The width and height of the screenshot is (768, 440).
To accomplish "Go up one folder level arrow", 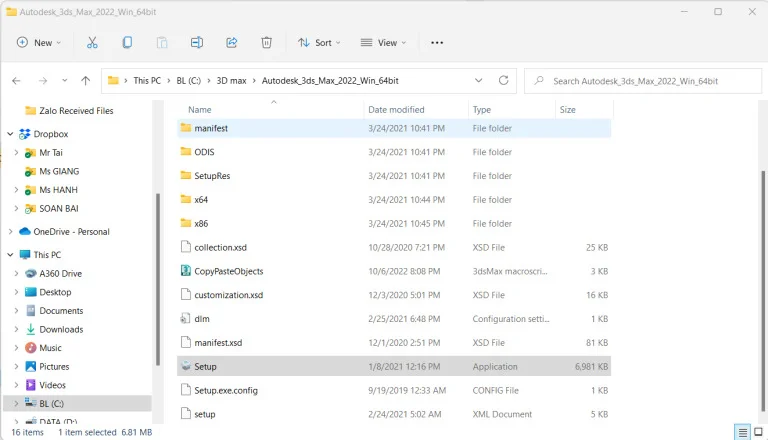I will (86, 81).
